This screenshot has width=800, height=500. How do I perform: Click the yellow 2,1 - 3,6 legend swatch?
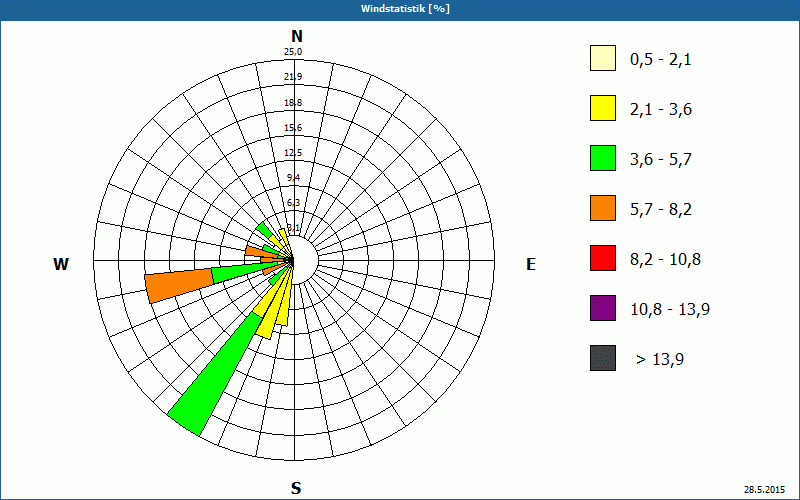pyautogui.click(x=603, y=108)
